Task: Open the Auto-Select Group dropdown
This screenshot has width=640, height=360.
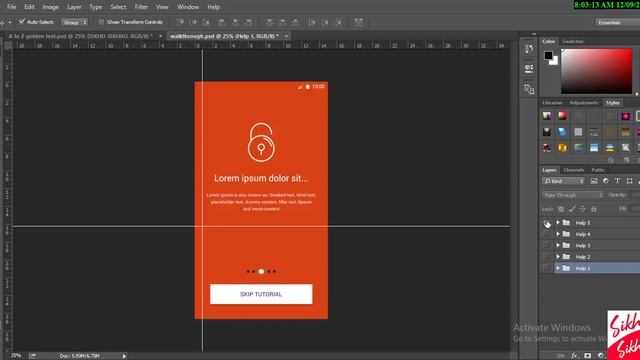Action: click(x=74, y=22)
